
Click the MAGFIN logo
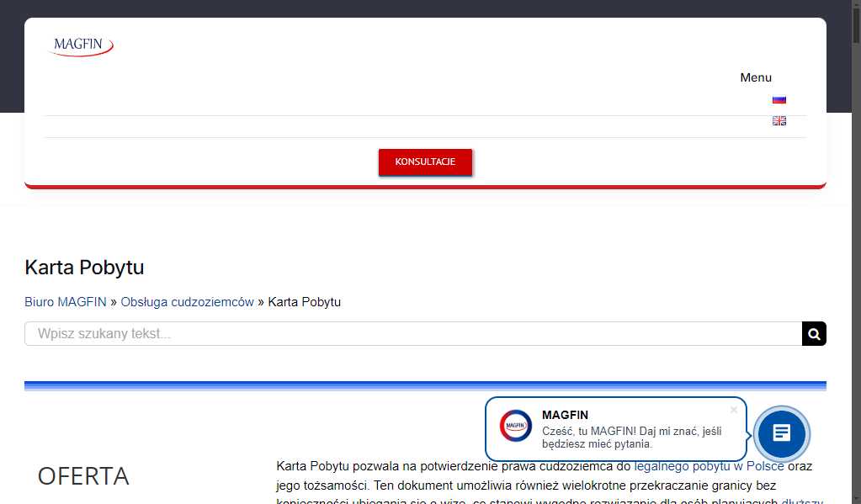(x=81, y=45)
